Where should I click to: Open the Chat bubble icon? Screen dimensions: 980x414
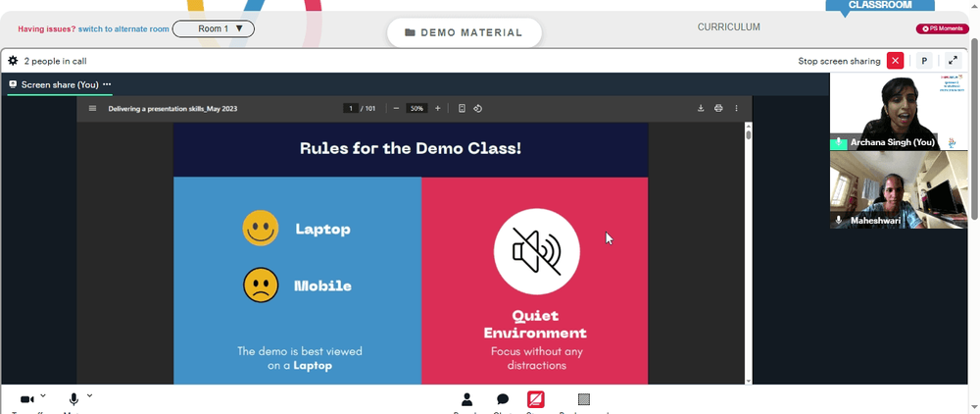coord(503,399)
